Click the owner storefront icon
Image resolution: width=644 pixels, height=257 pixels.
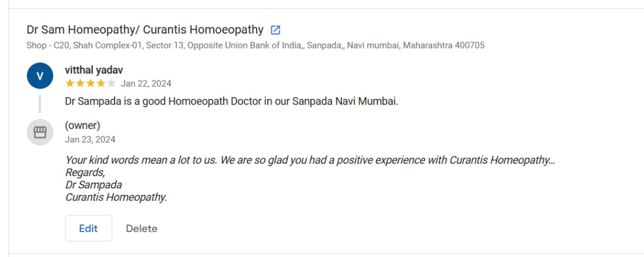click(x=40, y=132)
